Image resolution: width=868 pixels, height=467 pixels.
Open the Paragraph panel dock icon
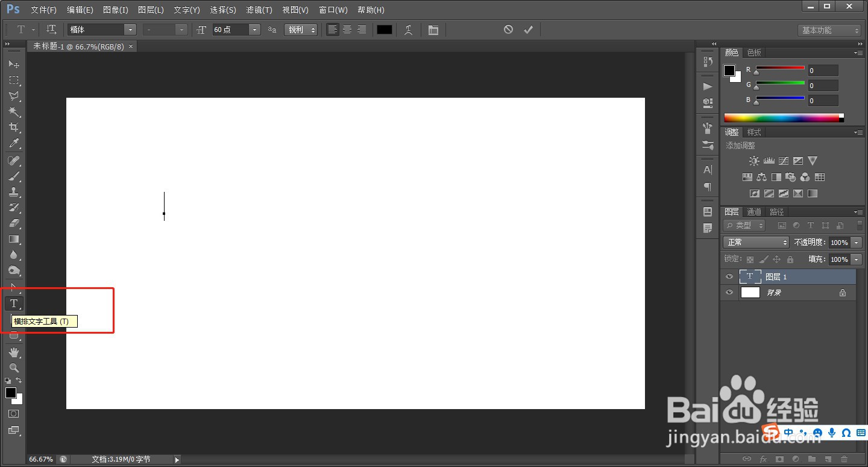pyautogui.click(x=708, y=187)
